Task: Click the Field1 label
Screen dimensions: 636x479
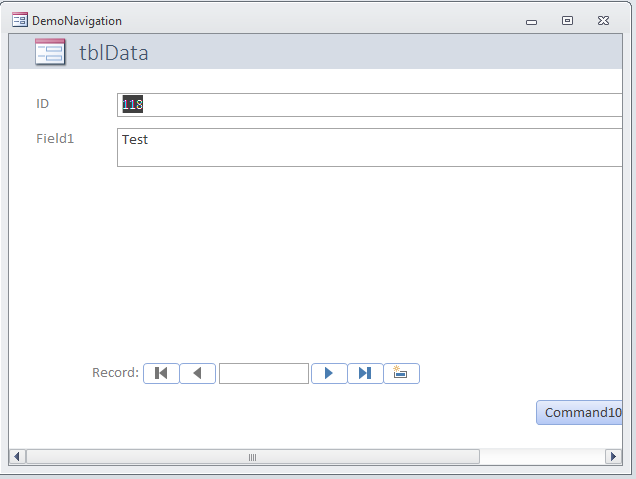Action: coord(55,139)
